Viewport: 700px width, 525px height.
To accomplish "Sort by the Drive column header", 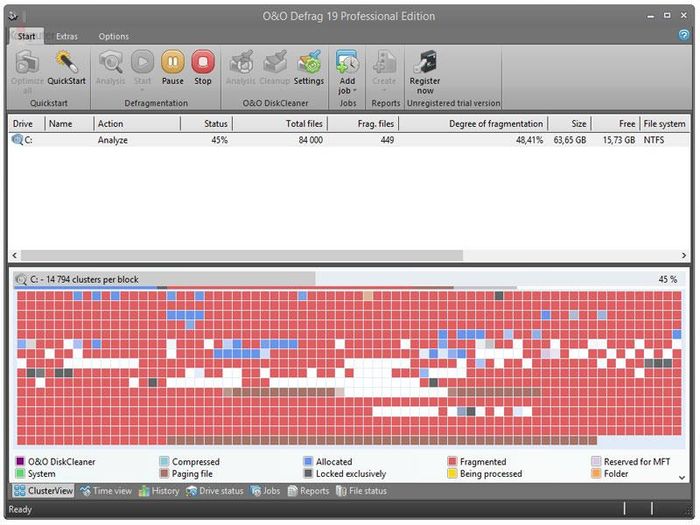I will point(26,124).
